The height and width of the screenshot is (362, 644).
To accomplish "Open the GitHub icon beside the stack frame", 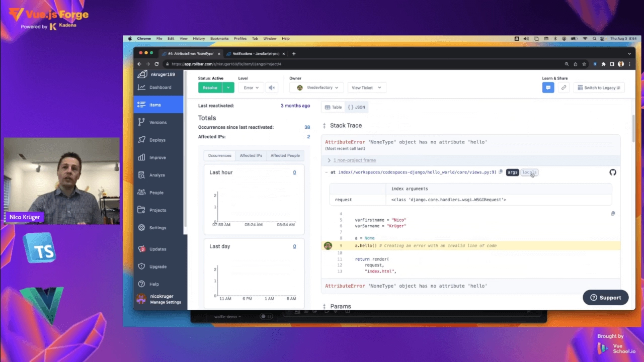I will coord(612,172).
